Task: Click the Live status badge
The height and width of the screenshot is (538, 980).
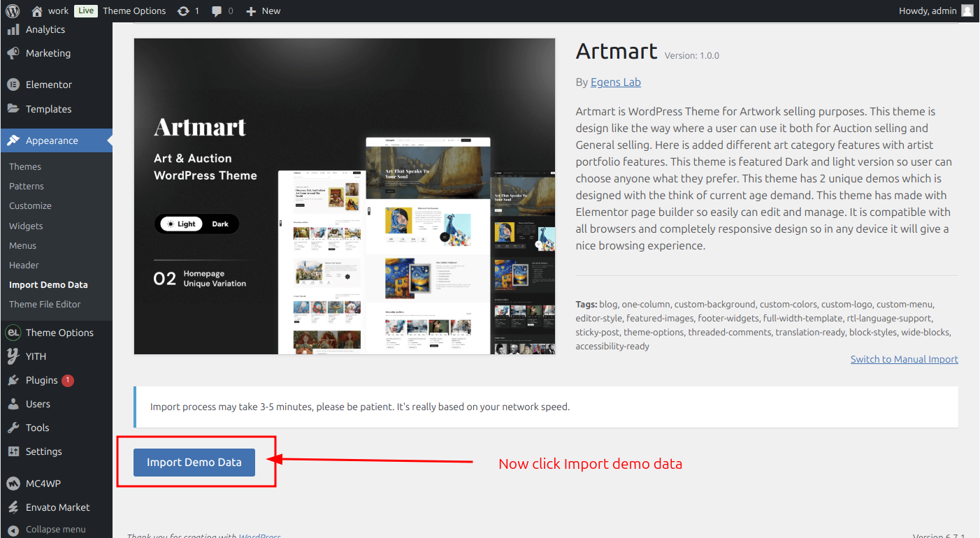Action: coord(85,10)
